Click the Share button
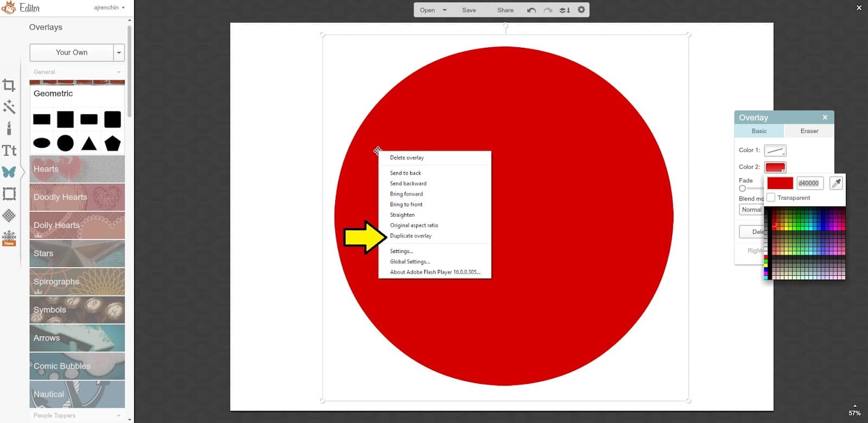The height and width of the screenshot is (423, 868). pyautogui.click(x=505, y=10)
